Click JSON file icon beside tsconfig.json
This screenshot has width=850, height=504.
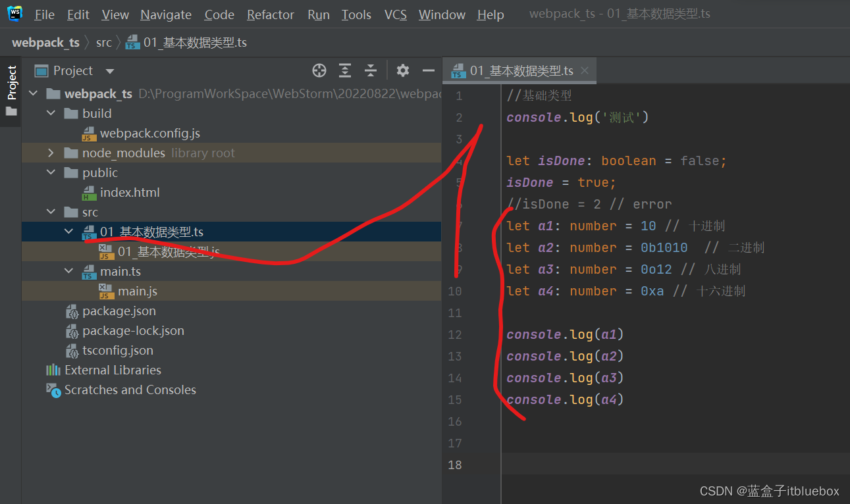pyautogui.click(x=72, y=351)
